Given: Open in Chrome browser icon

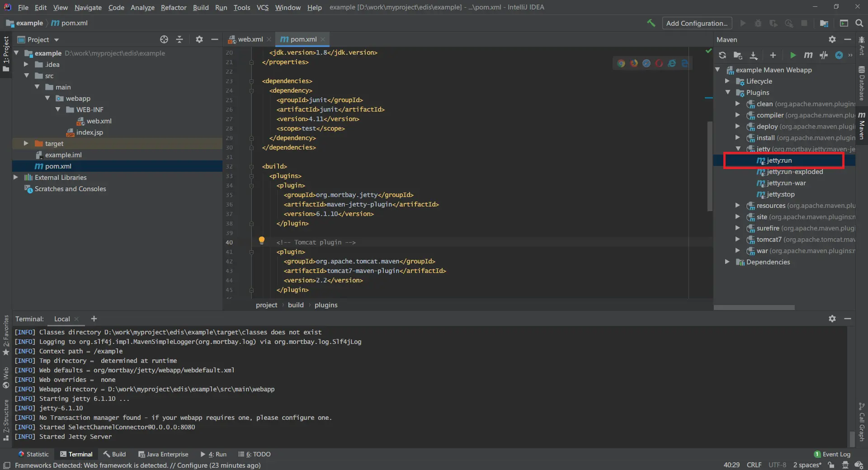Looking at the screenshot, I should 621,63.
